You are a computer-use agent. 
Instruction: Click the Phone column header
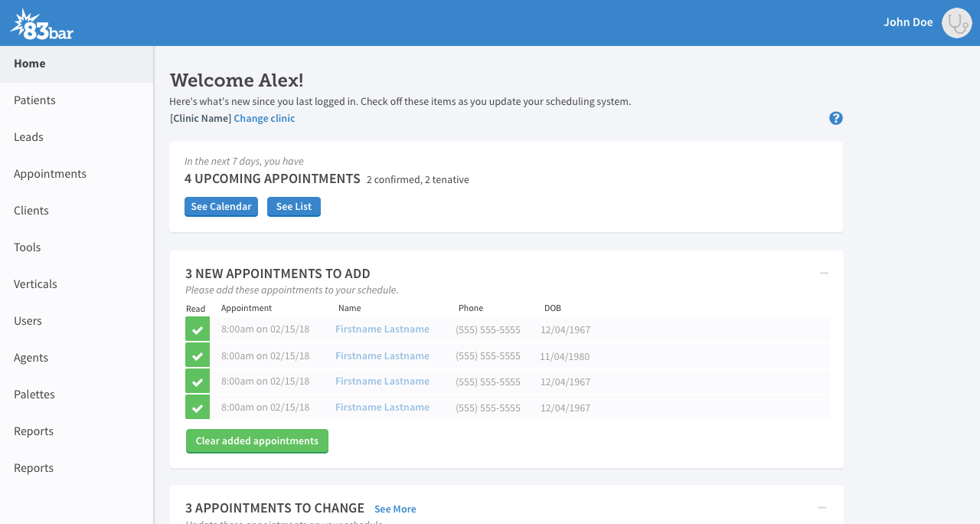point(471,308)
